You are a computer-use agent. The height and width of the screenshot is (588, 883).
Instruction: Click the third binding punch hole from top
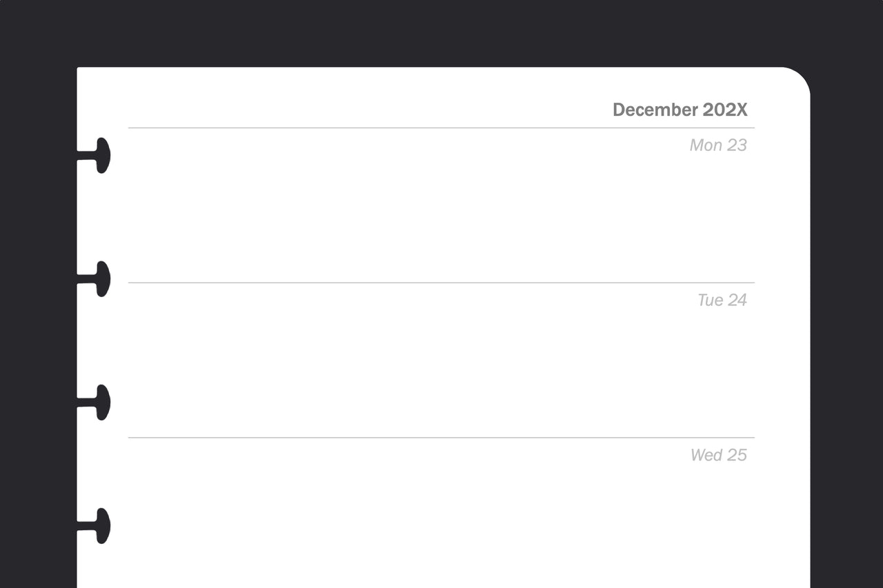(x=102, y=403)
